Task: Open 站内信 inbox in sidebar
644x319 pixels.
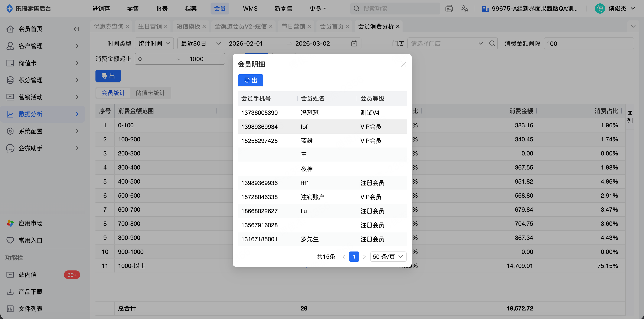Action: (x=27, y=275)
